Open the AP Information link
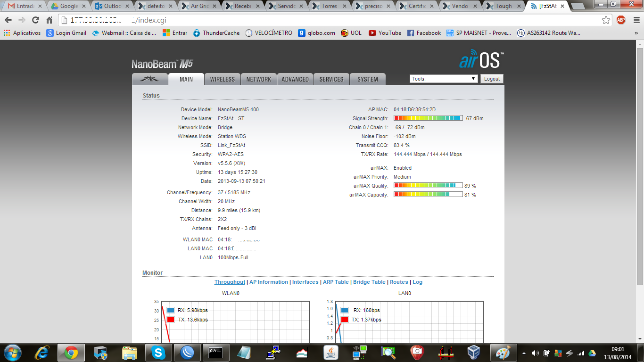This screenshot has width=644, height=362. click(x=269, y=282)
